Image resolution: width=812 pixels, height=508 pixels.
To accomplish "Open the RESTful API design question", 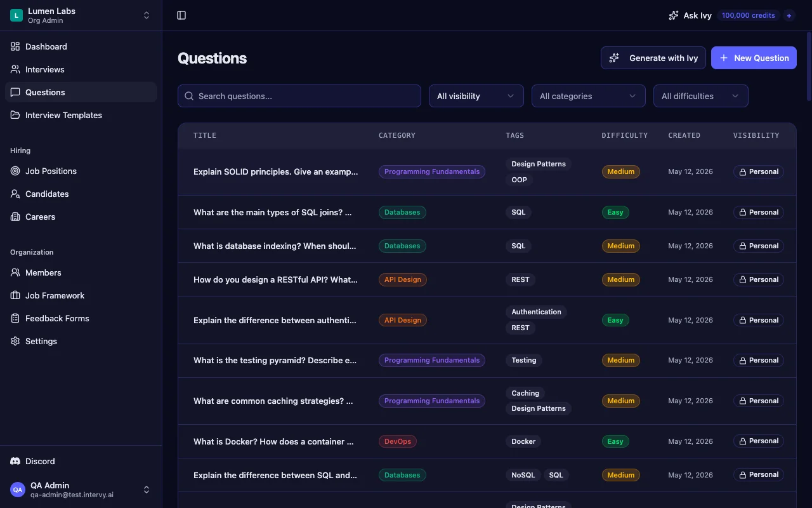I will 275,279.
